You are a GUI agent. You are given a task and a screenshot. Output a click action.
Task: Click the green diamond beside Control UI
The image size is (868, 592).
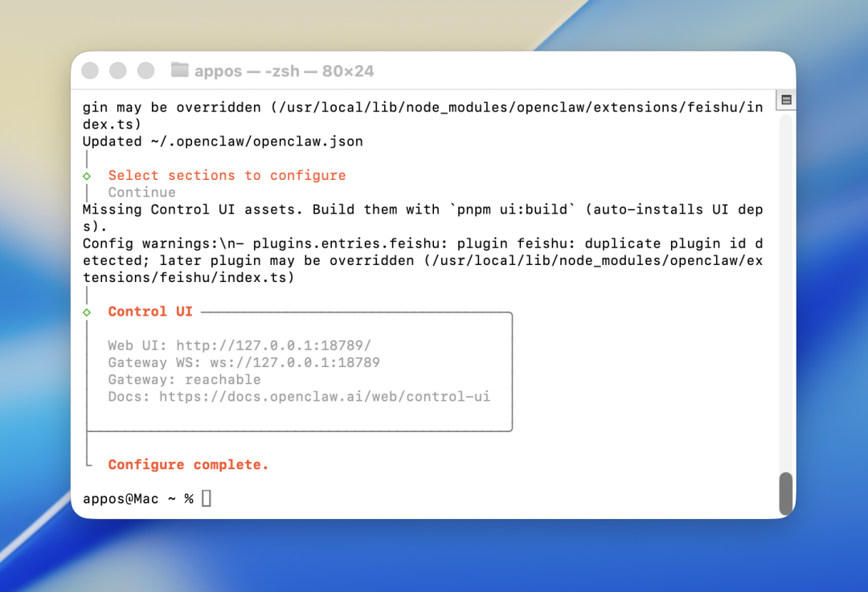click(x=87, y=312)
